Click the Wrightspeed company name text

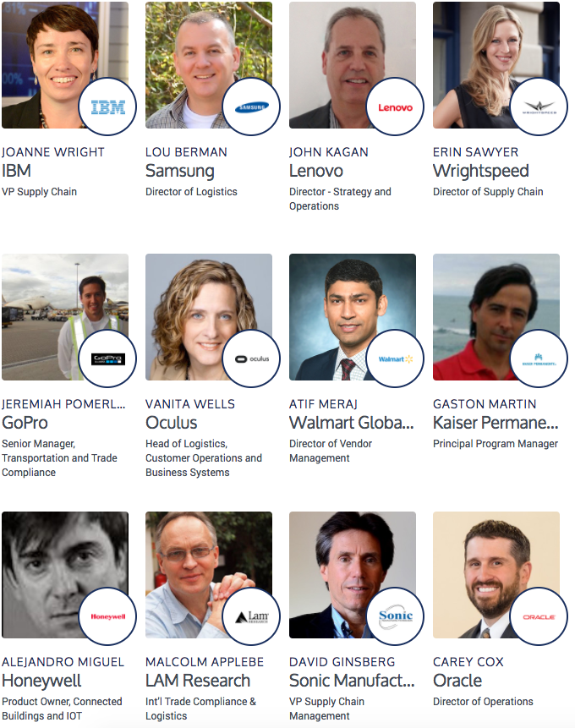click(480, 172)
